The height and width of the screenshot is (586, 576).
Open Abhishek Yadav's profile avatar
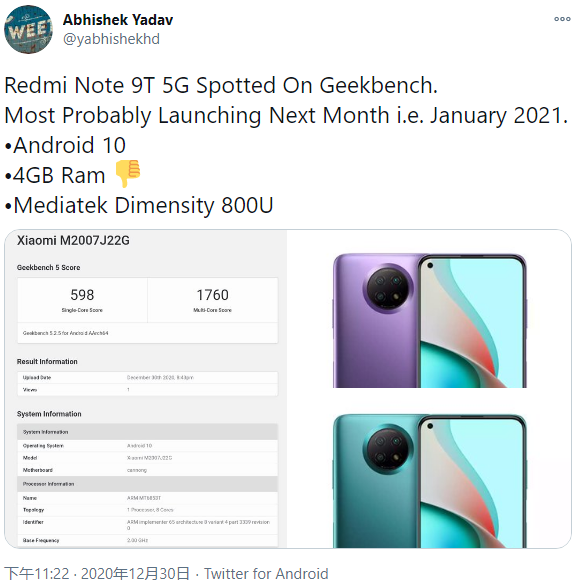(28, 30)
